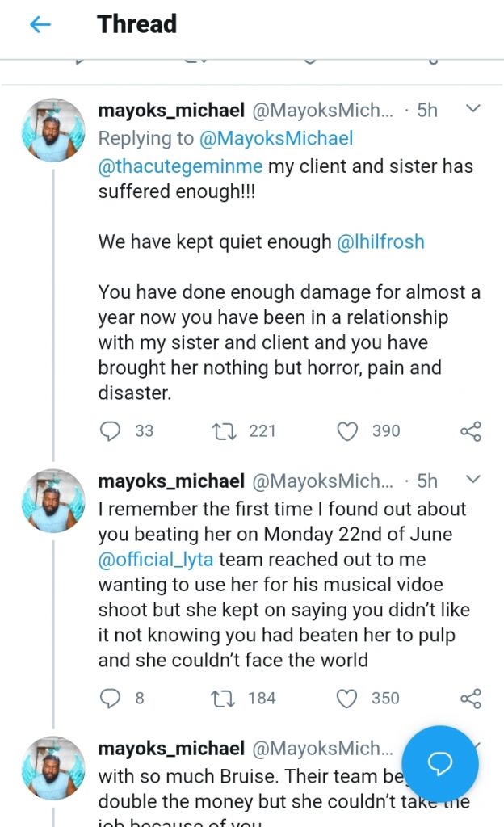Share the first tweet about client and sister
The image size is (504, 827).
coord(471,431)
